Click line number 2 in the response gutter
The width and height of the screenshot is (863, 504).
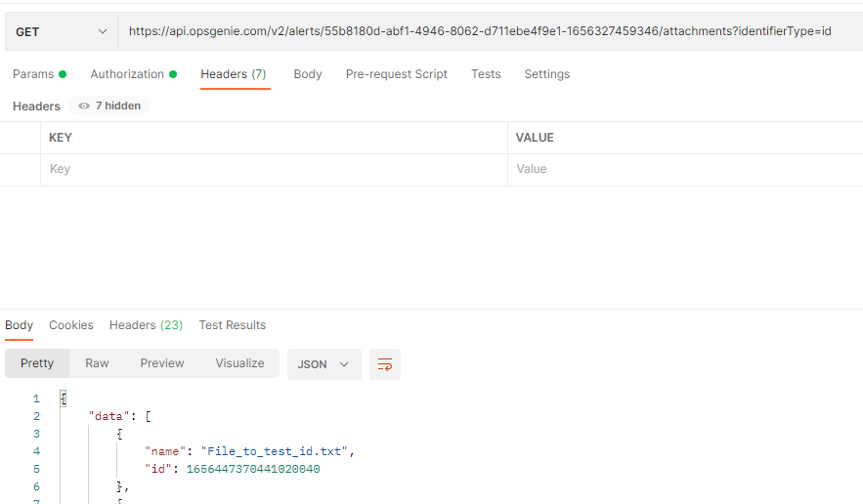[x=36, y=416]
